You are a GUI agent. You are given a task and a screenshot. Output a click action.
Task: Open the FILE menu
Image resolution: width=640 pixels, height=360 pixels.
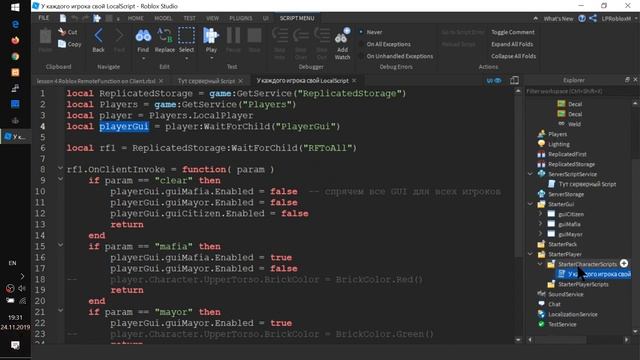(x=44, y=18)
